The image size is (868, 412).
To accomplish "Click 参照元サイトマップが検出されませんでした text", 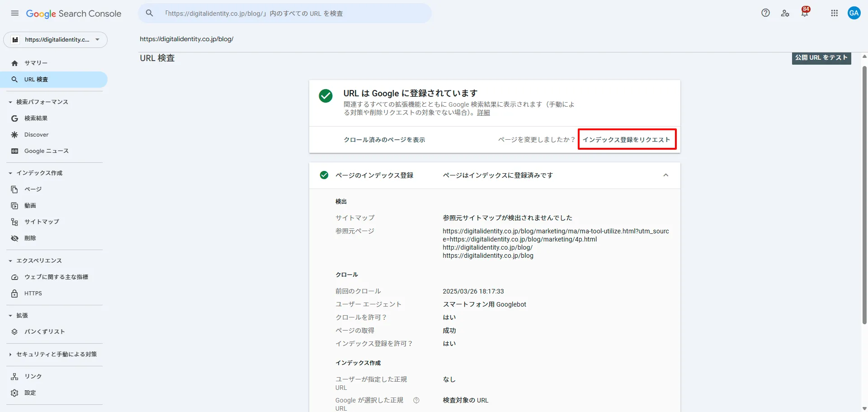I will click(507, 218).
